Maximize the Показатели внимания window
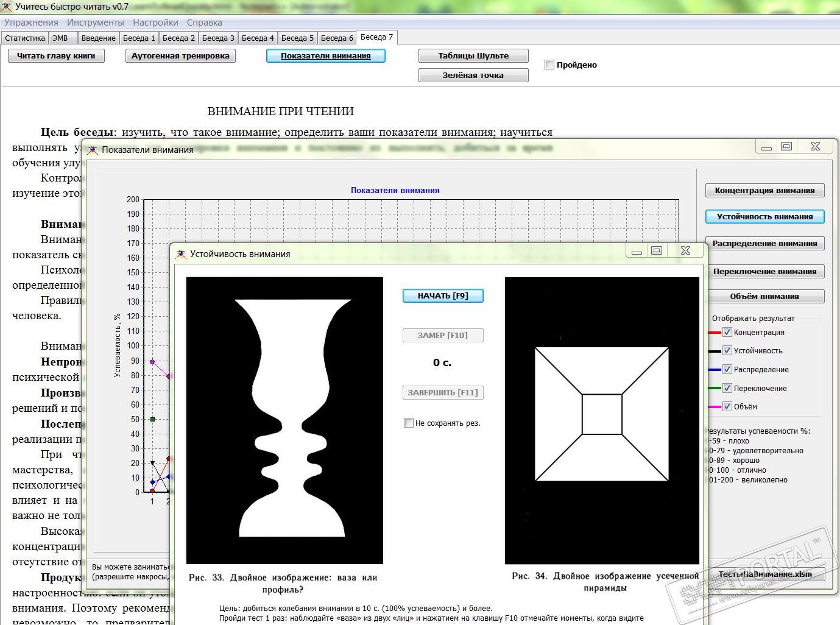This screenshot has width=840, height=625. 786,146
